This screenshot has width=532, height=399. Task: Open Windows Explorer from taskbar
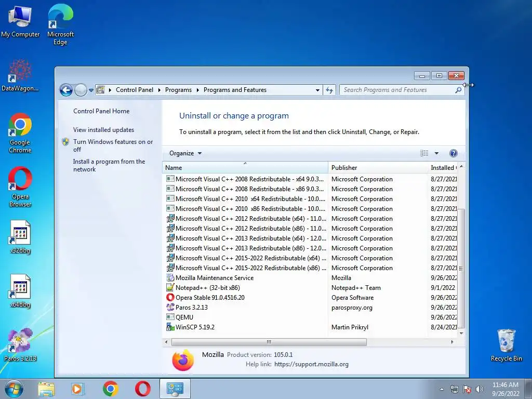[46, 389]
